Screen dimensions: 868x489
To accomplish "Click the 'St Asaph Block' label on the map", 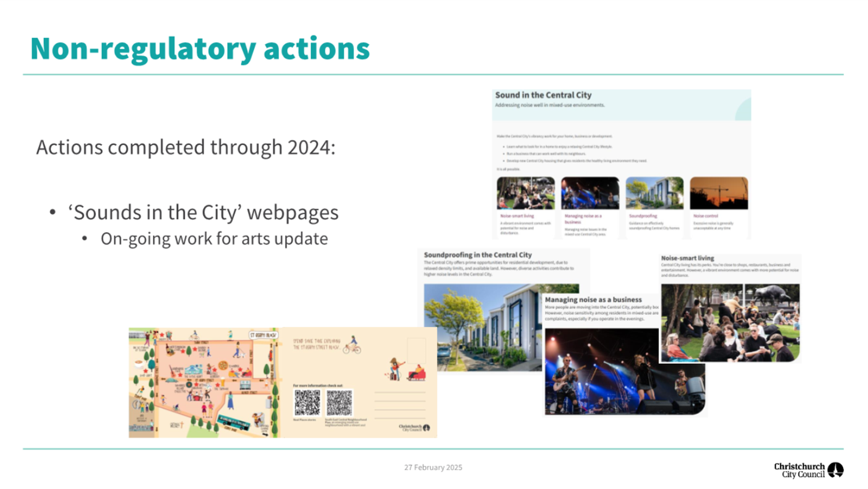I will (x=263, y=335).
